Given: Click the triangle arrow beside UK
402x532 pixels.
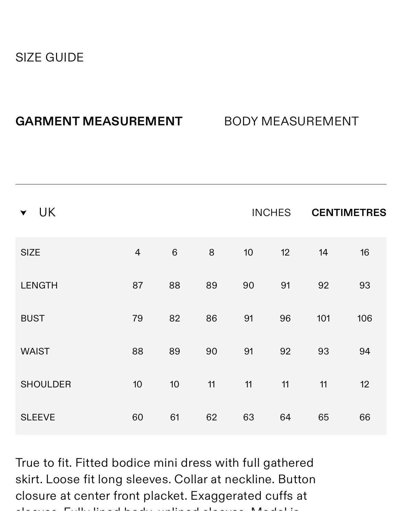Looking at the screenshot, I should pyautogui.click(x=23, y=213).
